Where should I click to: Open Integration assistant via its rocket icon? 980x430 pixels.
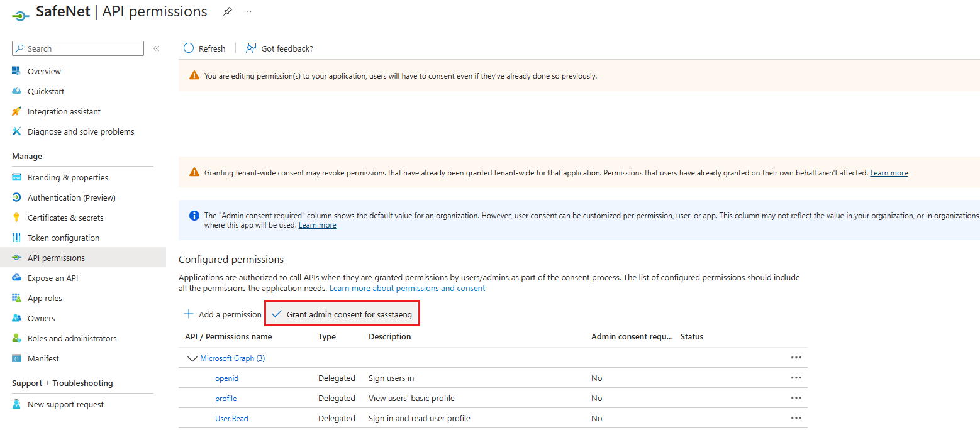pos(16,111)
